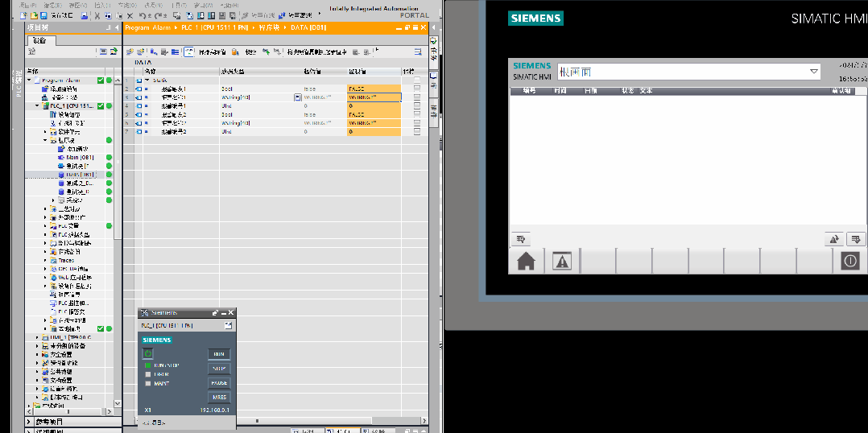Select DATA [DB1] block in project tree

(81, 175)
